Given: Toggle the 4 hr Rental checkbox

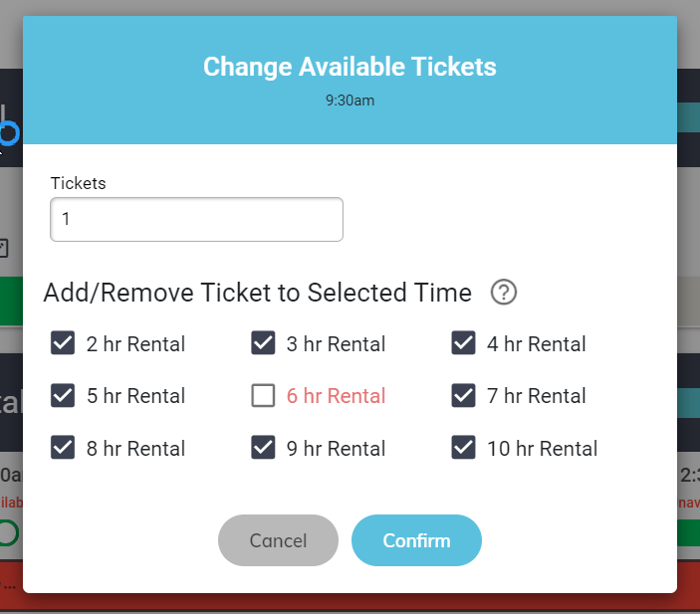Looking at the screenshot, I should point(463,343).
